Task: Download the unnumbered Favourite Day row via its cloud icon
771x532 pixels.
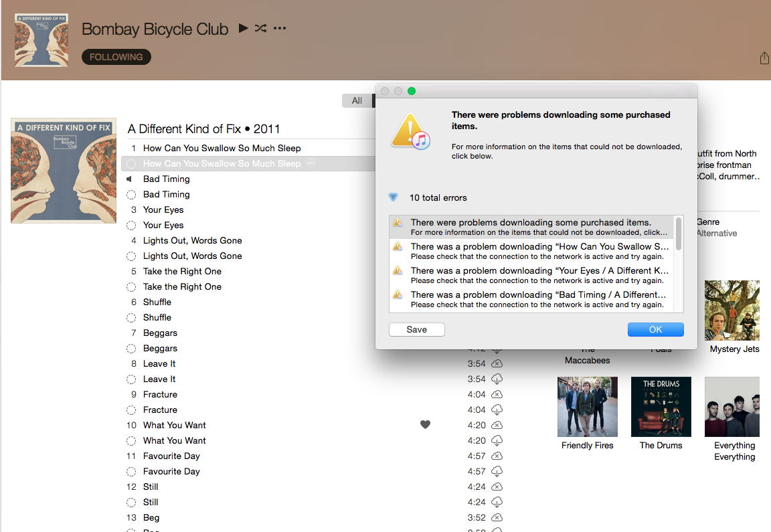Action: click(497, 472)
